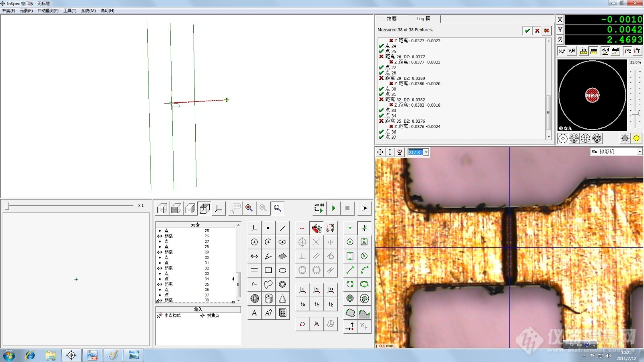Collapse the feature list side arrow

point(233,279)
